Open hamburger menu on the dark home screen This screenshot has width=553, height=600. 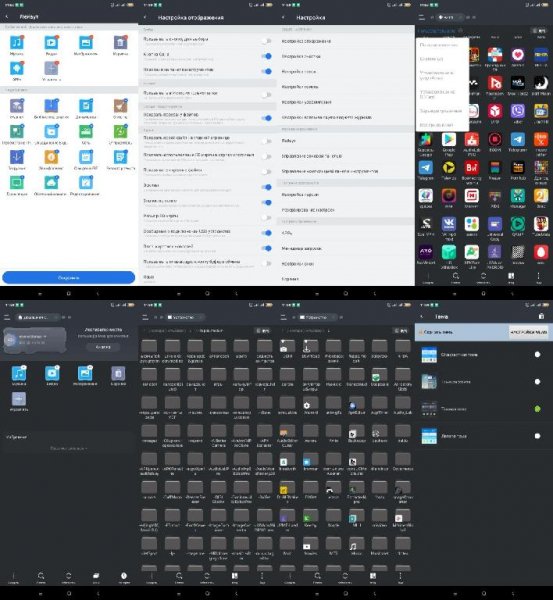7,317
